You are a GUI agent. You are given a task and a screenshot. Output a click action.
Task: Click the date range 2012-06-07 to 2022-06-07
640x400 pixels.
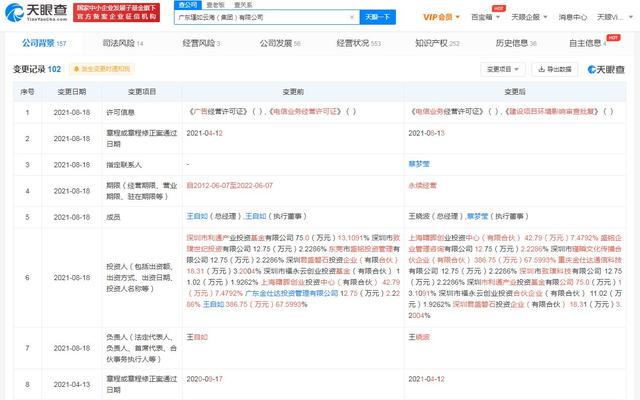(x=229, y=185)
